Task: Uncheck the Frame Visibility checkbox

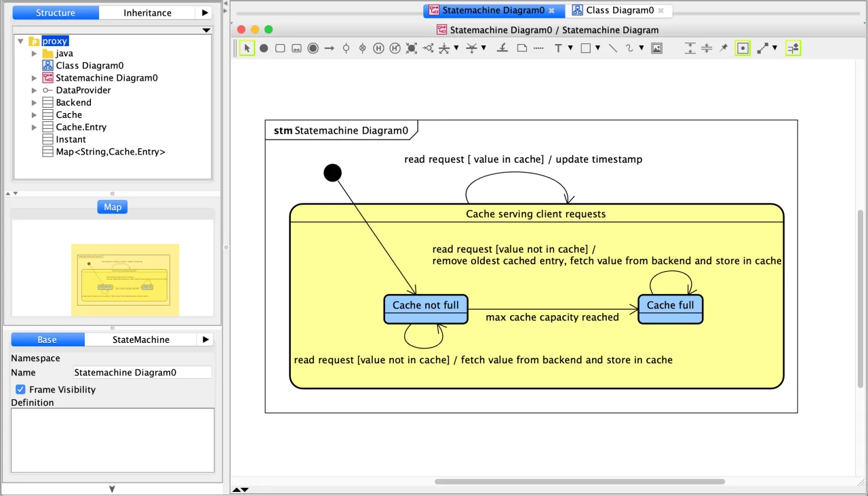Action: coord(20,390)
